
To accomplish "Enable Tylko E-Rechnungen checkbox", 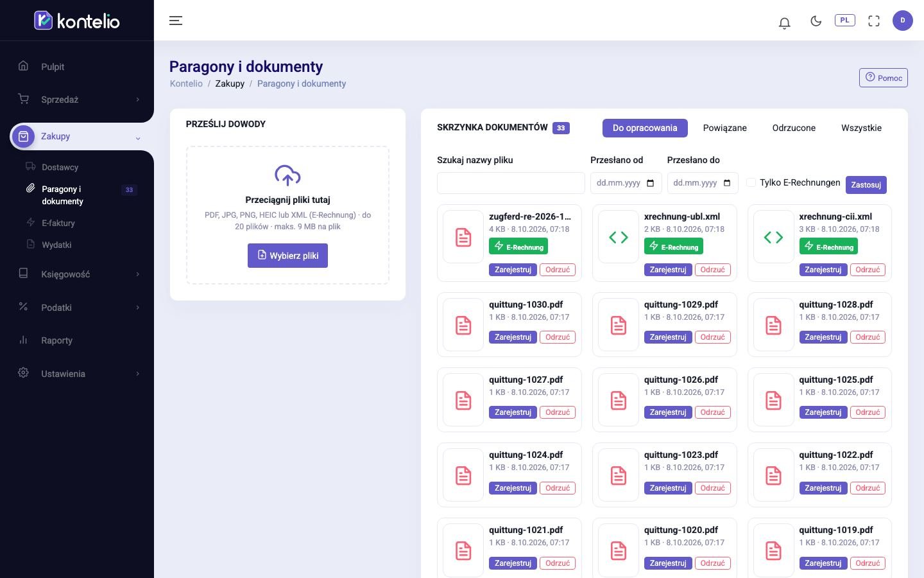I will (751, 182).
